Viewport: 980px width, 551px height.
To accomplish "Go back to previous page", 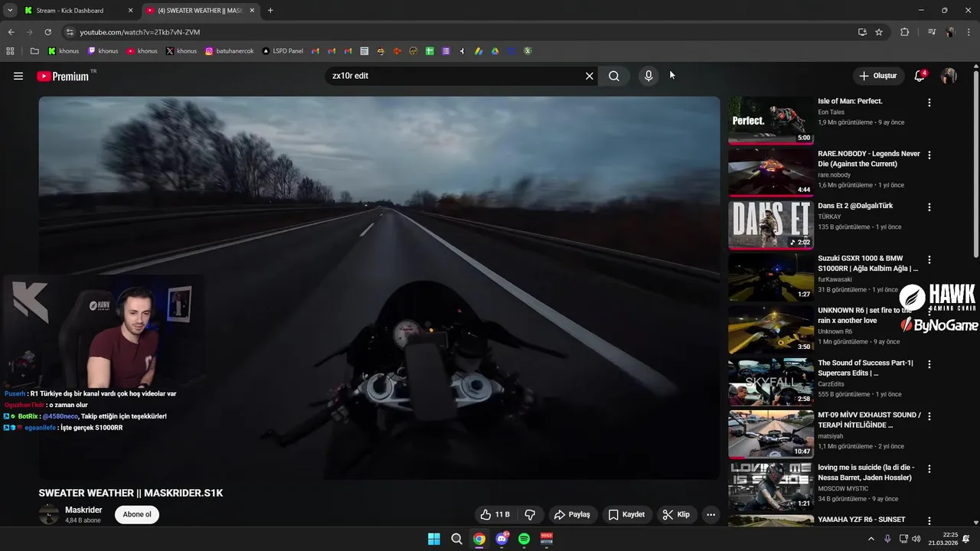I will click(11, 32).
